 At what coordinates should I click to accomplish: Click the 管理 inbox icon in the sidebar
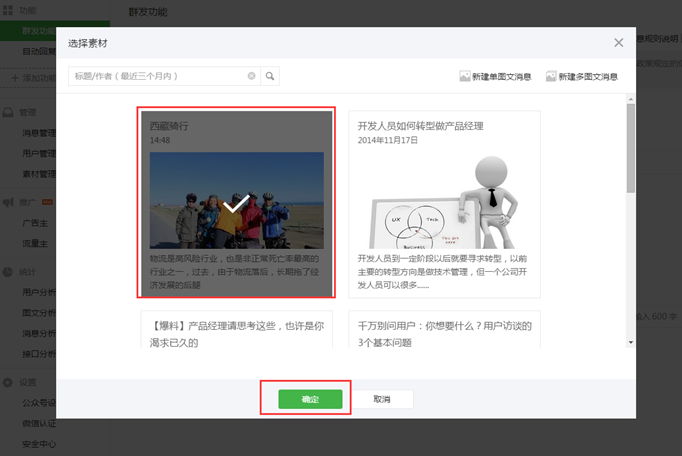tap(8, 113)
